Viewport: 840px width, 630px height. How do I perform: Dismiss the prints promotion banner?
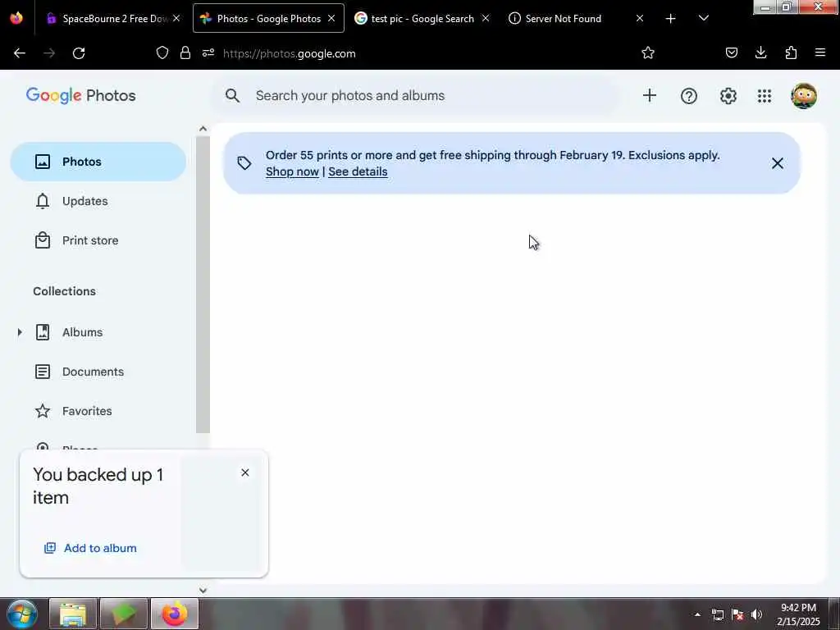(x=778, y=163)
